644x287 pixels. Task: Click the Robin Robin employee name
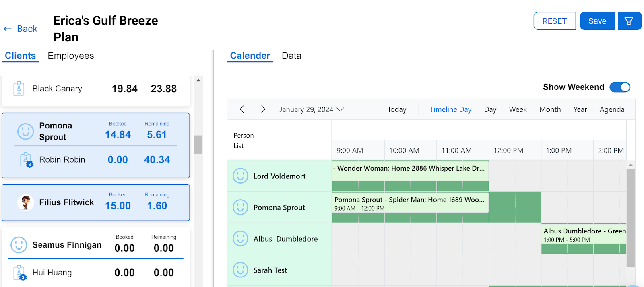pos(62,160)
